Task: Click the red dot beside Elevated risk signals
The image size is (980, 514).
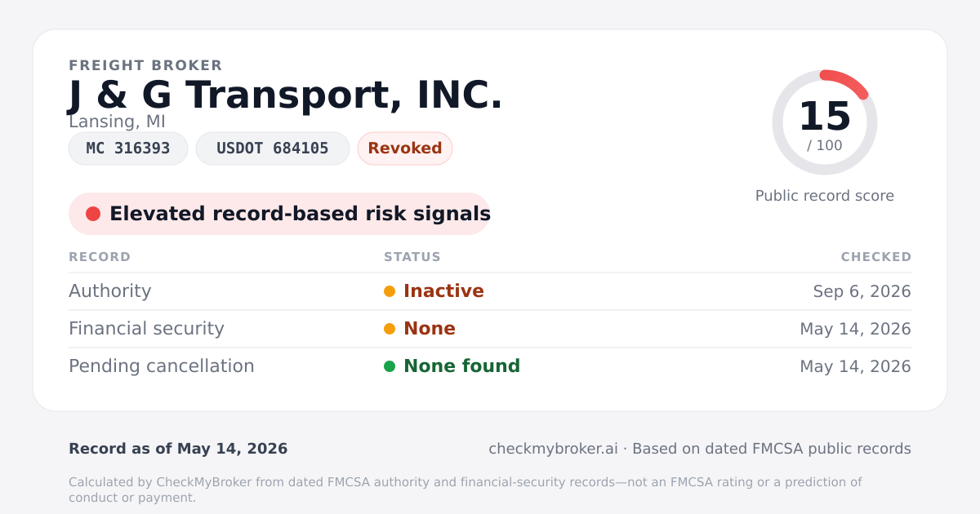Action: point(93,214)
